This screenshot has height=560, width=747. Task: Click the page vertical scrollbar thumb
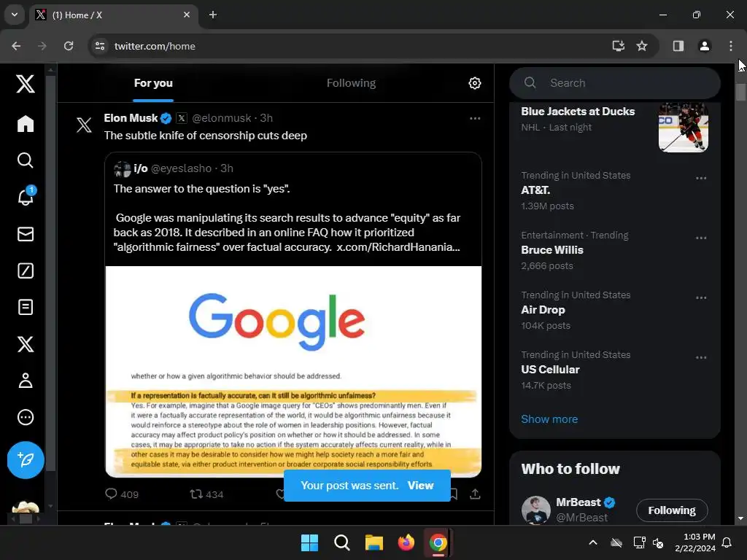(x=740, y=92)
